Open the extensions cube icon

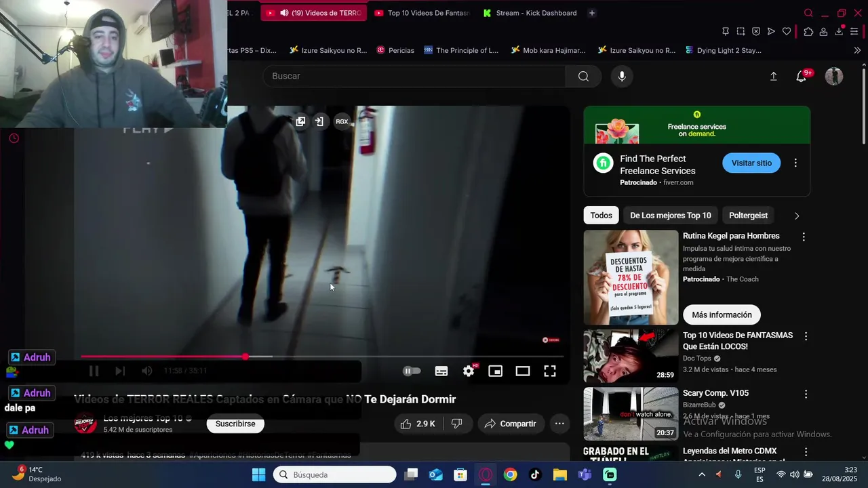click(x=808, y=31)
